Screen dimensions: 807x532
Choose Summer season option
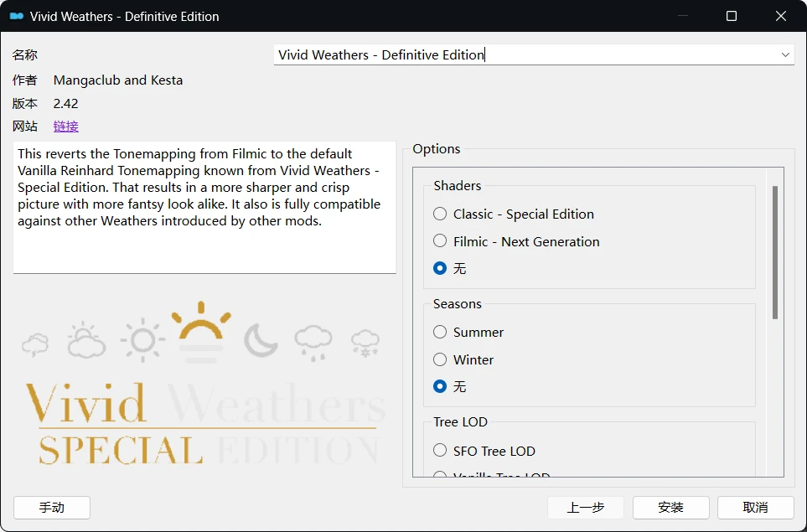468,333
